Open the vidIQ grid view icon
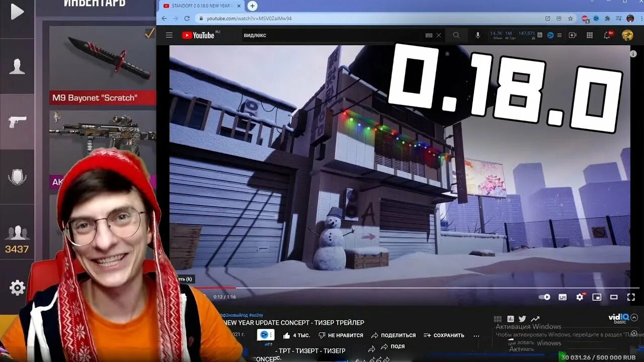This screenshot has height=362, width=644. point(498,319)
